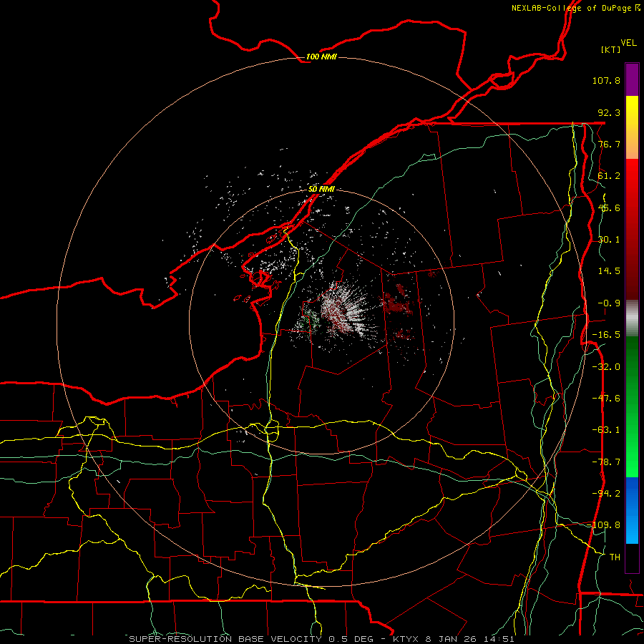This screenshot has height=644, width=644.
Task: Pick the gray near-zero segment of color bar
Action: pos(632,318)
